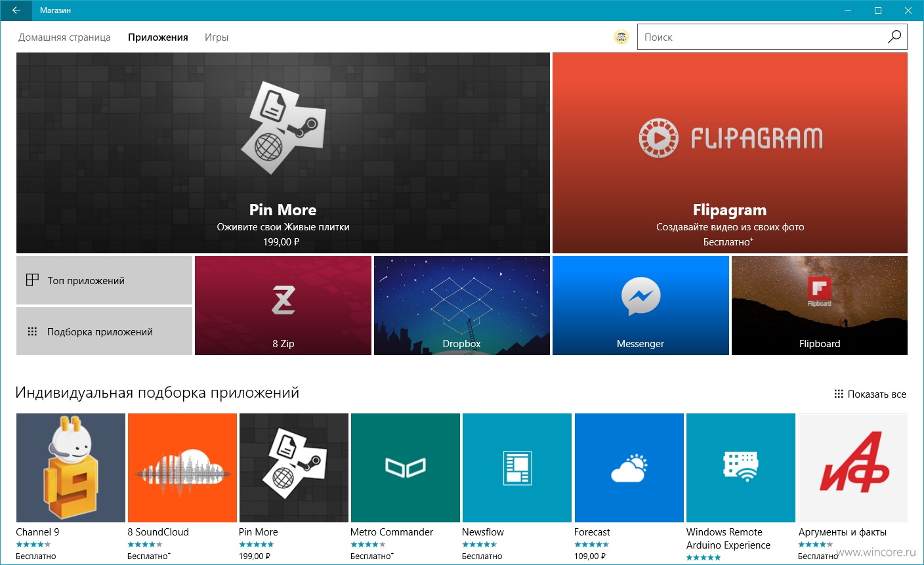Click the Metro Commander app title
This screenshot has width=924, height=565.
coord(392,532)
